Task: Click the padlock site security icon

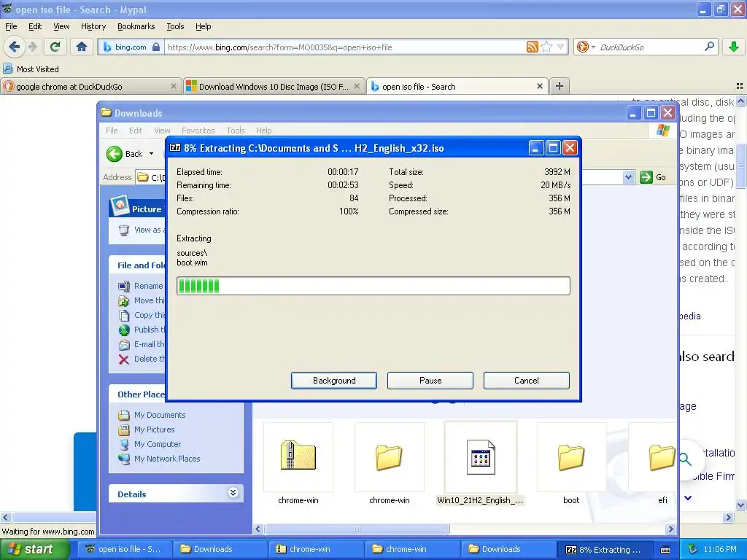Action: [156, 47]
